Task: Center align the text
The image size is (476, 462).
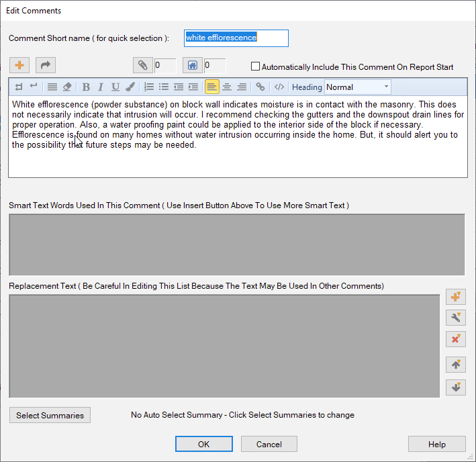Action: pyautogui.click(x=227, y=87)
